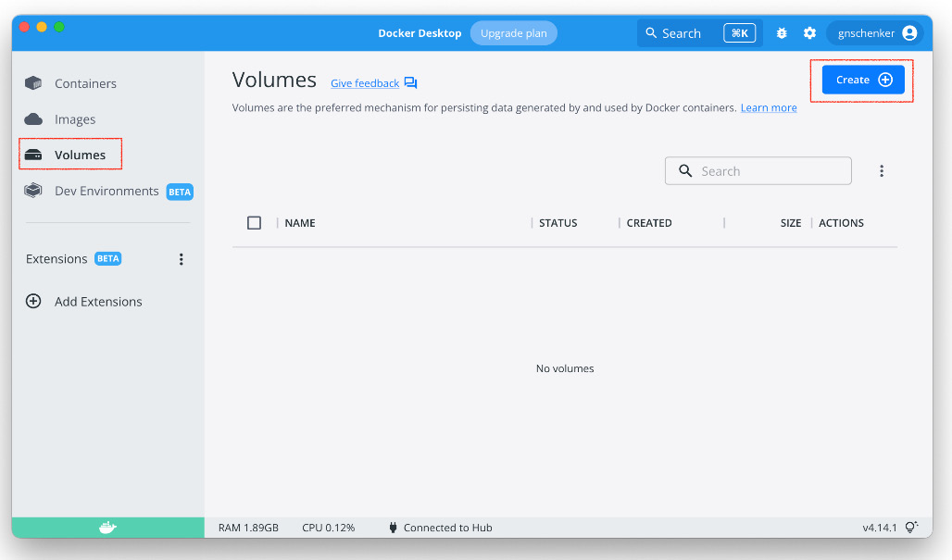The image size is (952, 560).
Task: Click the Upgrade plan button
Action: (514, 33)
